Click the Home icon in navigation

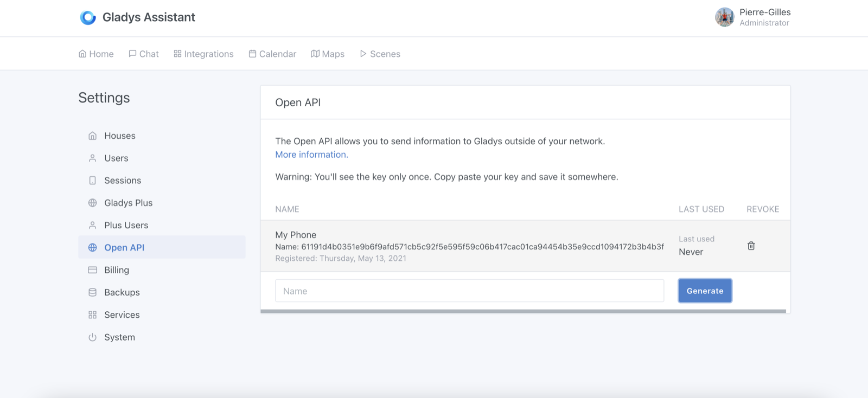82,54
